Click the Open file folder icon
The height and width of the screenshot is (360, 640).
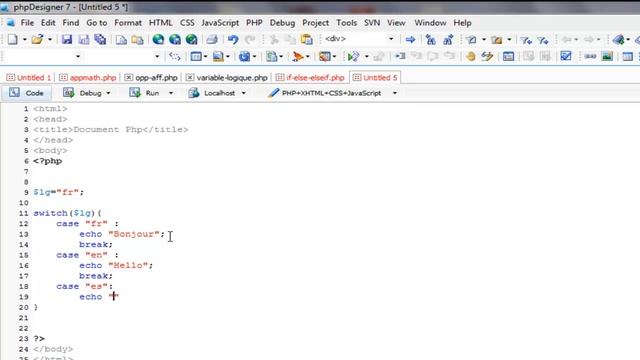click(38, 39)
